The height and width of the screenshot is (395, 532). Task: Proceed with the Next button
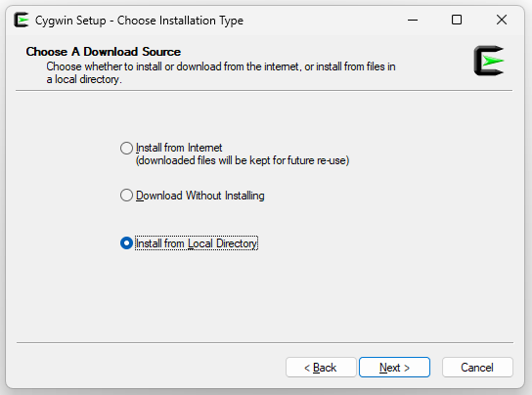click(x=394, y=368)
